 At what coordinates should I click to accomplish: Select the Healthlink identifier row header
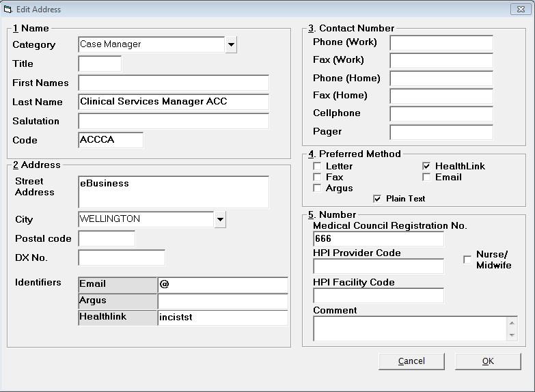pyautogui.click(x=118, y=318)
